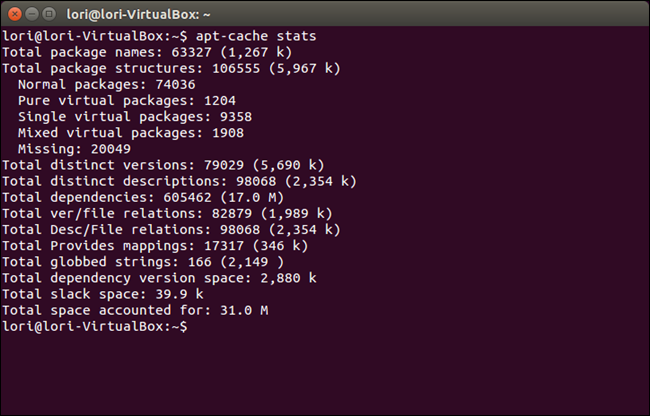Click the final empty lori@lori-VirtualBox prompt
This screenshot has height=416, width=650.
(x=95, y=327)
